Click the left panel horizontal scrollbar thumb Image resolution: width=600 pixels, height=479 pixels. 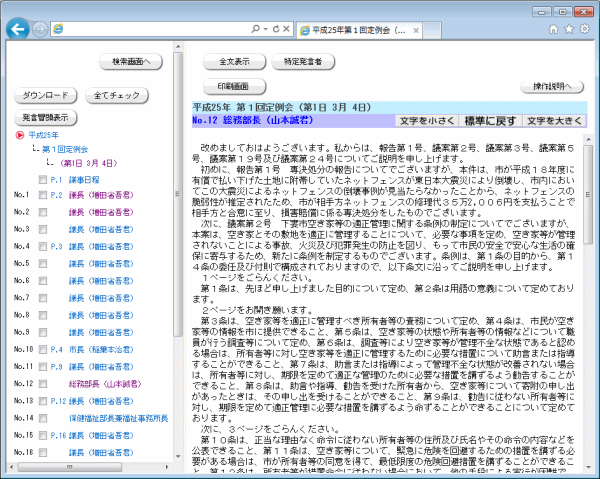click(x=70, y=467)
